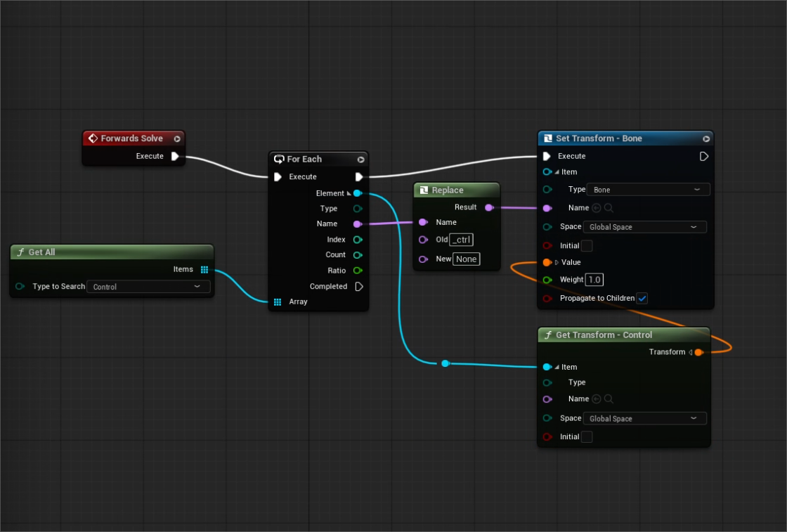
Task: Click the Replace node Result pin
Action: [x=489, y=207]
